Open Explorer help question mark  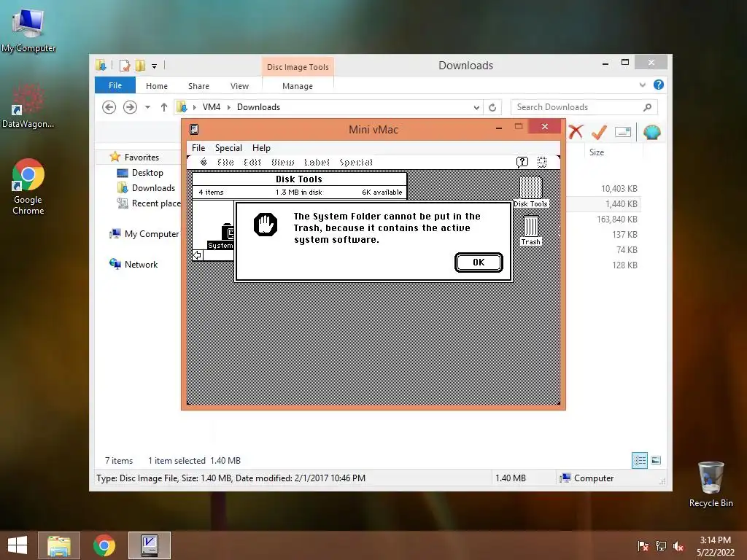click(659, 85)
